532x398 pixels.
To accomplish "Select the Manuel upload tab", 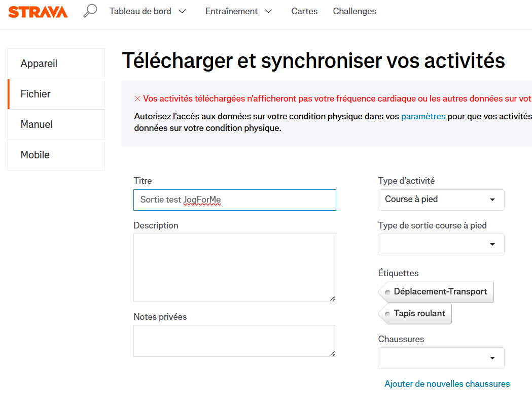I will (x=56, y=125).
